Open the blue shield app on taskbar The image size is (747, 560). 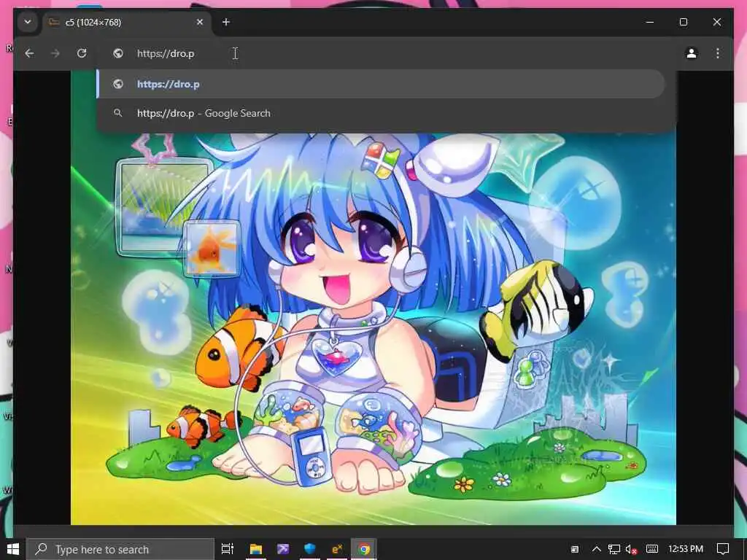[310, 550]
